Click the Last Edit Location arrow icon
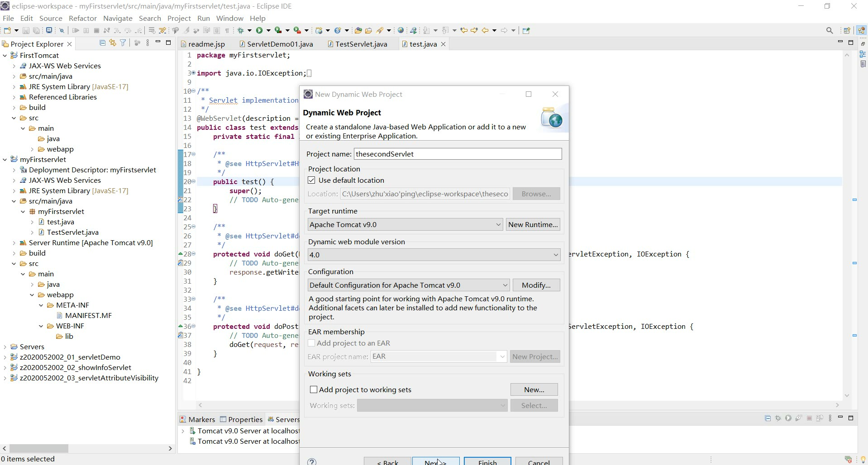868x465 pixels. click(x=464, y=30)
